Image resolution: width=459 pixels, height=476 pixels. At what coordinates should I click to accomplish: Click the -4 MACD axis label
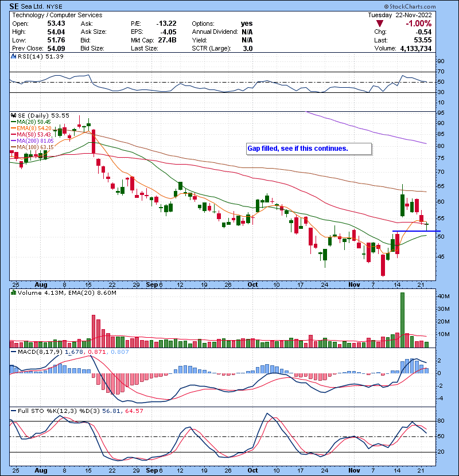pyautogui.click(x=440, y=398)
